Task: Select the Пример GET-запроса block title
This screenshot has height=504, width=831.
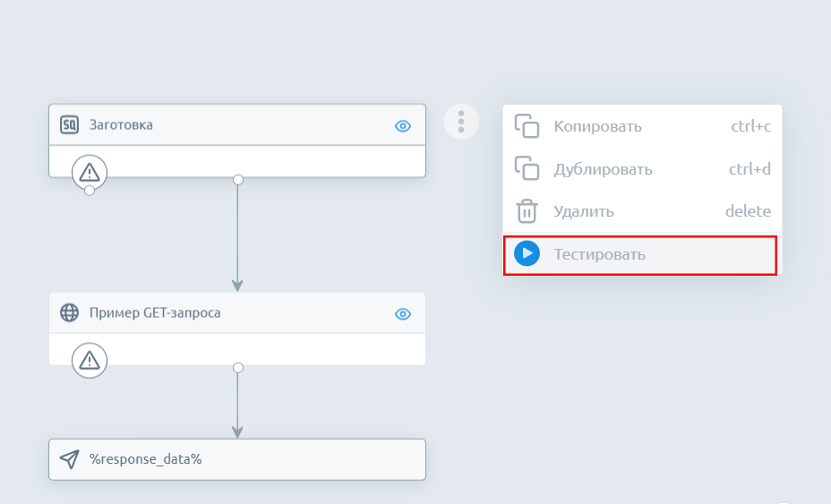Action: 155,313
